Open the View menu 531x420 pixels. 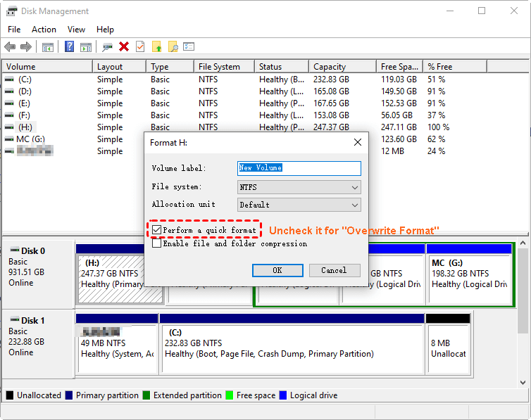(x=76, y=30)
